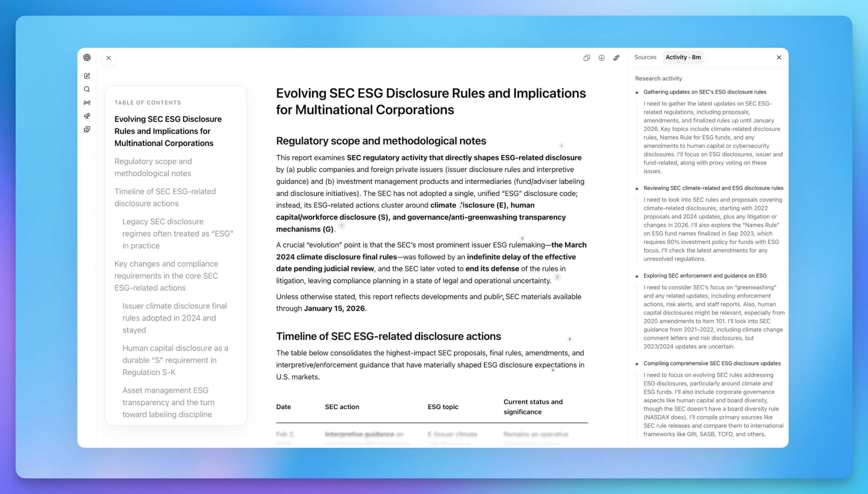Image resolution: width=868 pixels, height=494 pixels.
Task: Download the report via download icon
Action: point(601,58)
